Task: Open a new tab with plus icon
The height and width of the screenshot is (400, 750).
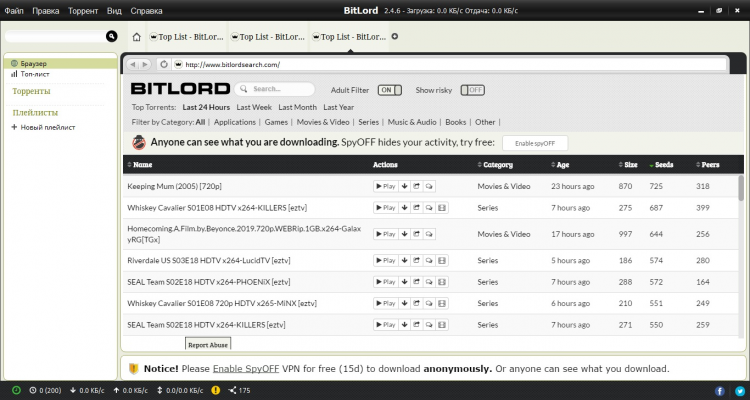Action: (395, 36)
